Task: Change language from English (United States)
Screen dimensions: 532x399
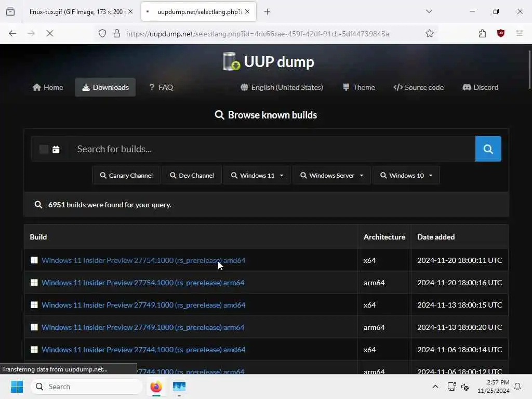Action: [282, 87]
